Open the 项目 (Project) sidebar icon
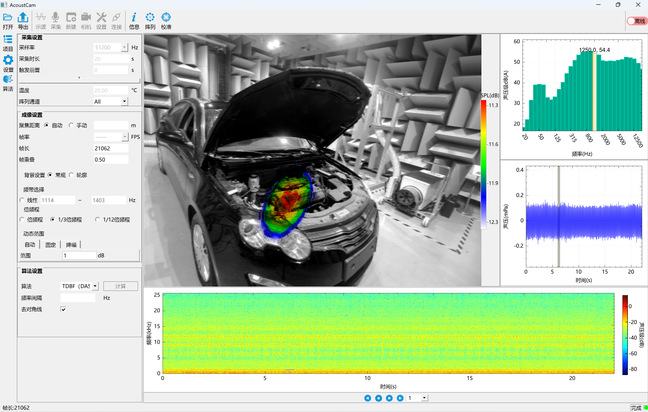This screenshot has width=648, height=412. (8, 41)
